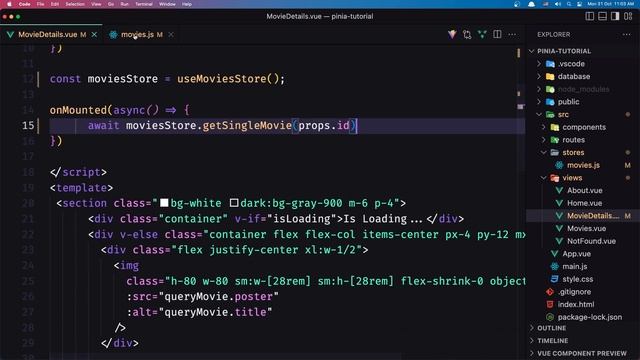Split the editor to the right
The width and height of the screenshot is (640, 360).
[497, 34]
